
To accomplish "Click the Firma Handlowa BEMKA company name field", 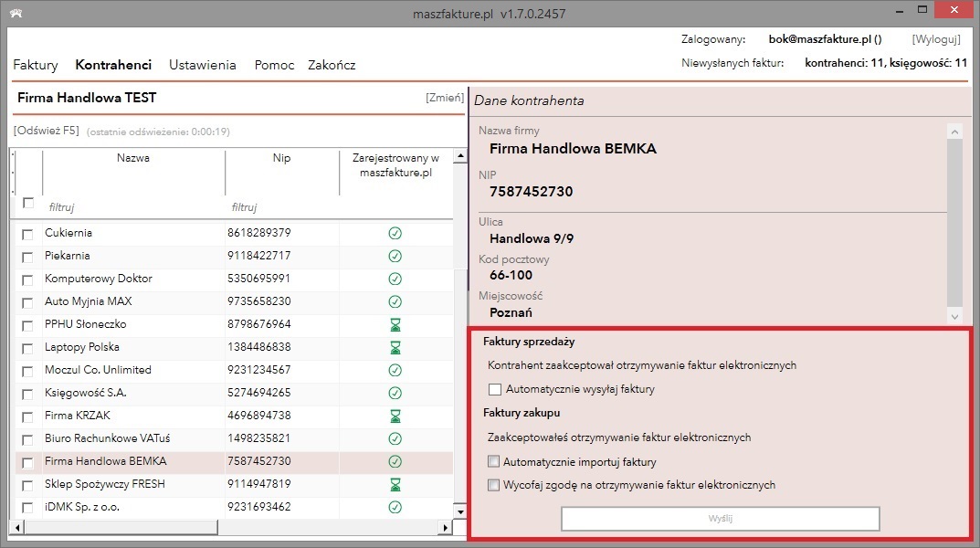I will click(574, 149).
